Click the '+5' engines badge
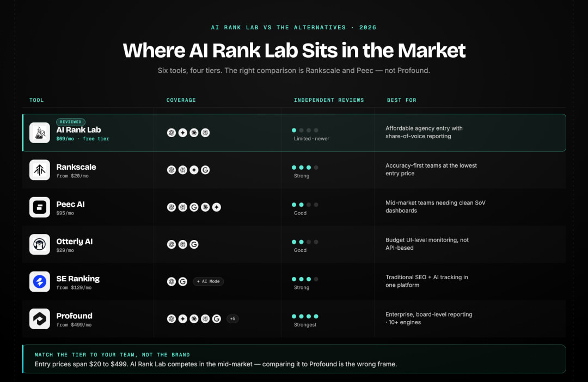Screen dimensions: 588x382 232,319
